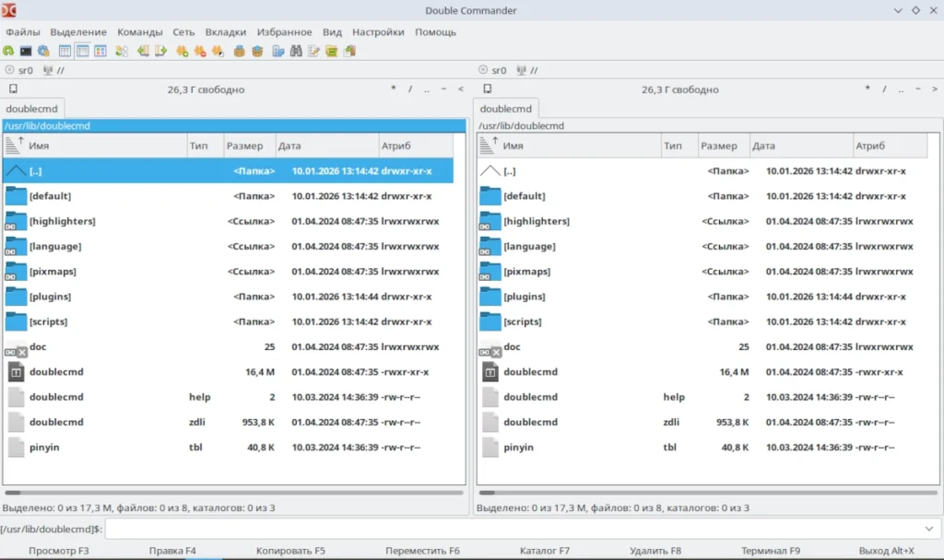Switch to thumbnails view toolbar icon

[x=100, y=52]
